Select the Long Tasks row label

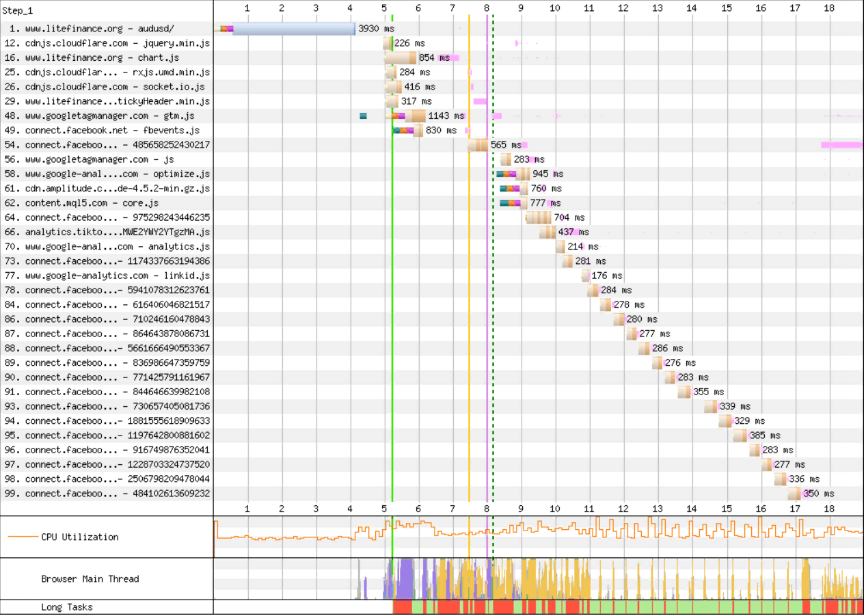tap(67, 607)
